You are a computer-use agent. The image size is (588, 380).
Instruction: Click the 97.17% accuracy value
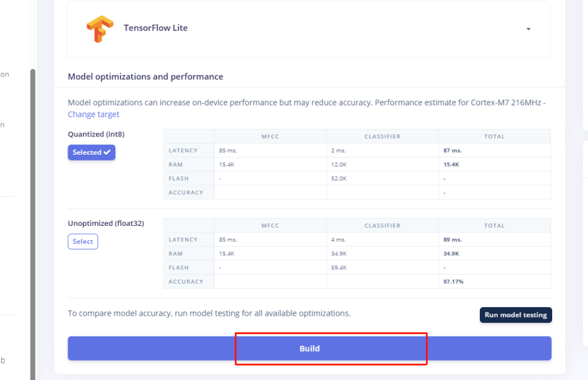pyautogui.click(x=453, y=282)
